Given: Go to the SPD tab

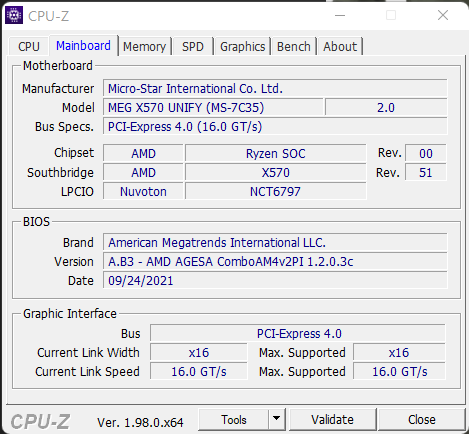Looking at the screenshot, I should [193, 46].
